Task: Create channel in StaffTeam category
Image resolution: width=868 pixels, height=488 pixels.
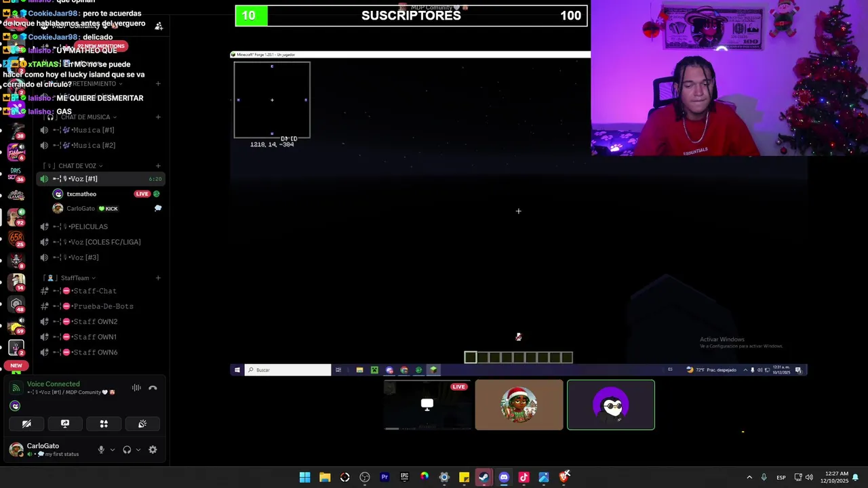Action: 158,278
